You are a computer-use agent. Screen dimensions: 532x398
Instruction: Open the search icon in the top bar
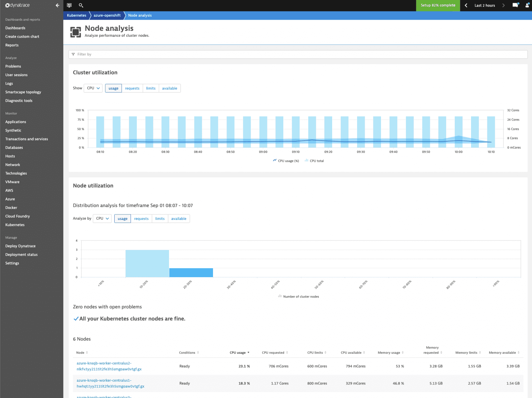pos(81,6)
